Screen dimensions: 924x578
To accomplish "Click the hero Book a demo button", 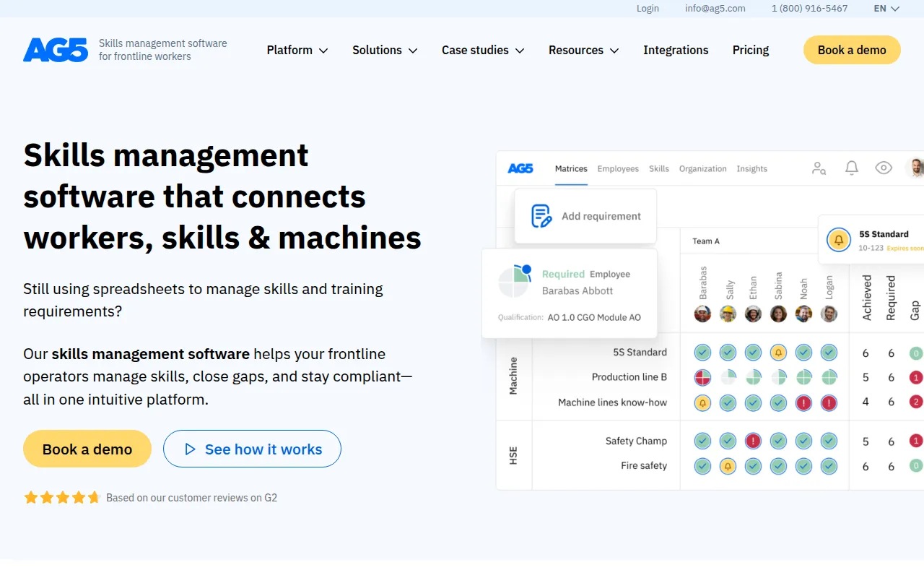I will click(87, 449).
